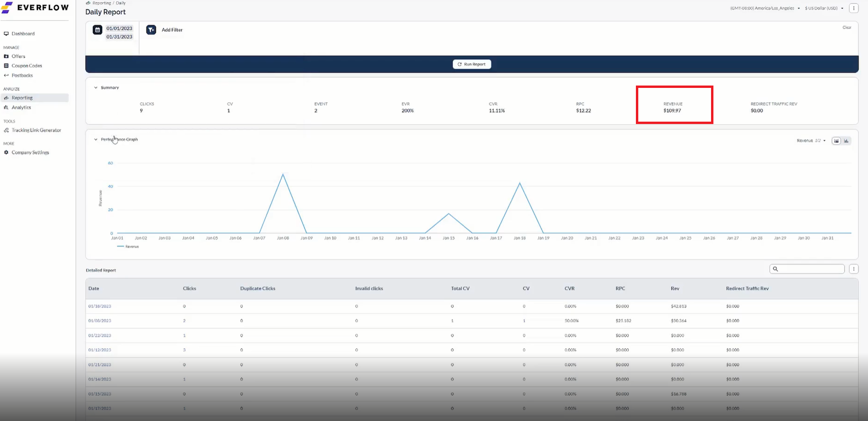Switch graph to area chart view
This screenshot has height=421, width=868.
[836, 141]
